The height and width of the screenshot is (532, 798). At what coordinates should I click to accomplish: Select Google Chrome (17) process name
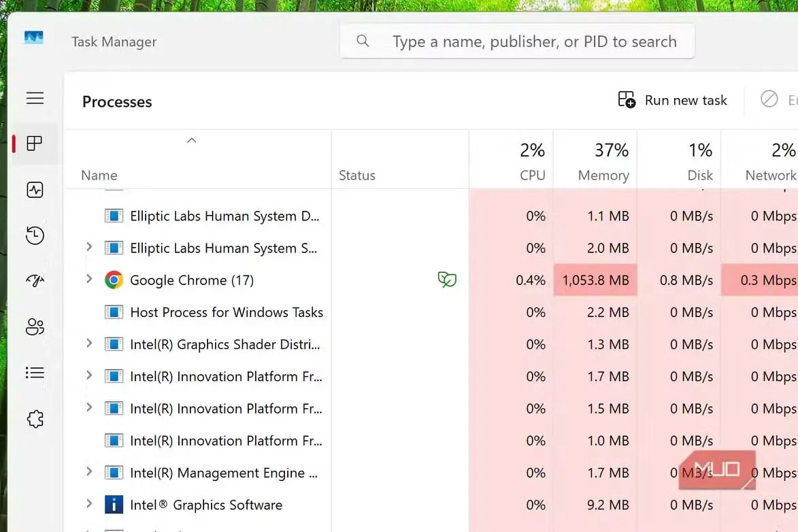point(192,280)
